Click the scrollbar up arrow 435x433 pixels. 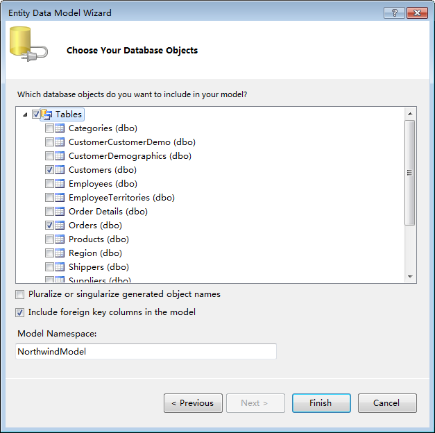coord(410,114)
